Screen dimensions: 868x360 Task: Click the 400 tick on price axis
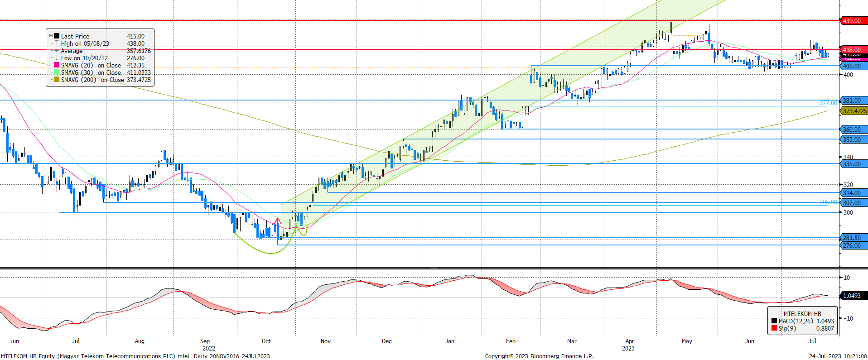(x=848, y=75)
